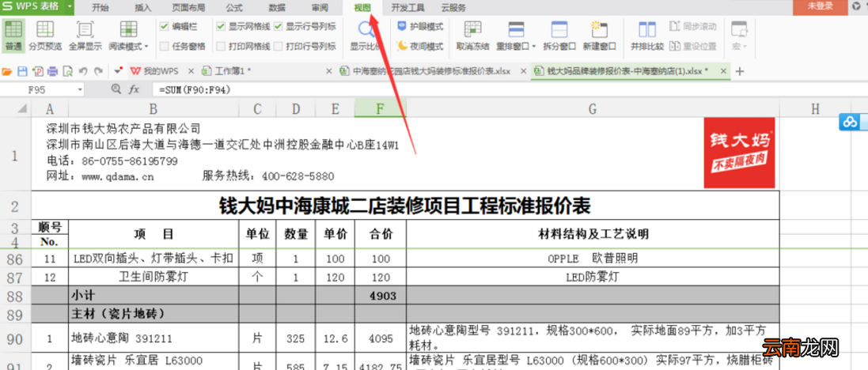Image resolution: width=868 pixels, height=370 pixels.
Task: Uncheck 显示行号列标 show headings
Action: (x=278, y=26)
